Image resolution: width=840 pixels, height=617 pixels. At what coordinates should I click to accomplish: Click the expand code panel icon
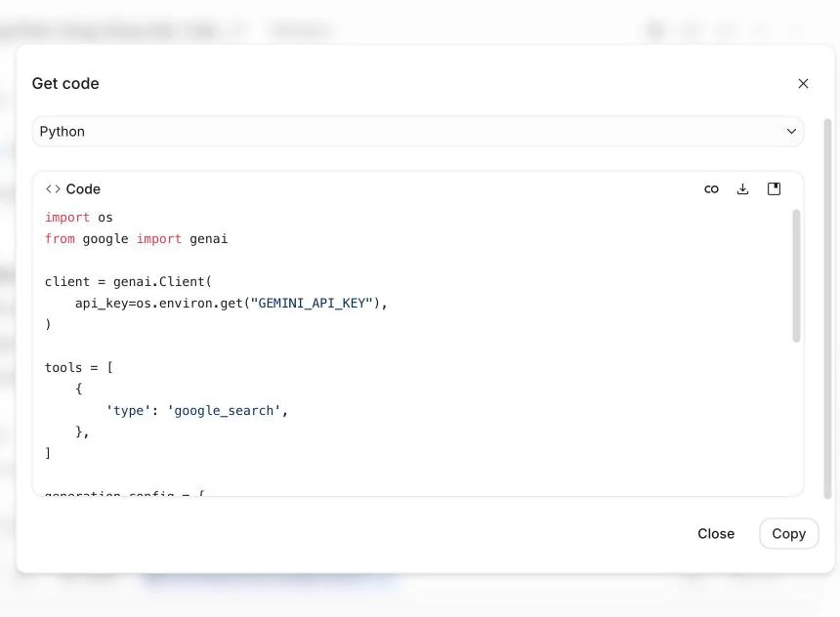coord(774,188)
